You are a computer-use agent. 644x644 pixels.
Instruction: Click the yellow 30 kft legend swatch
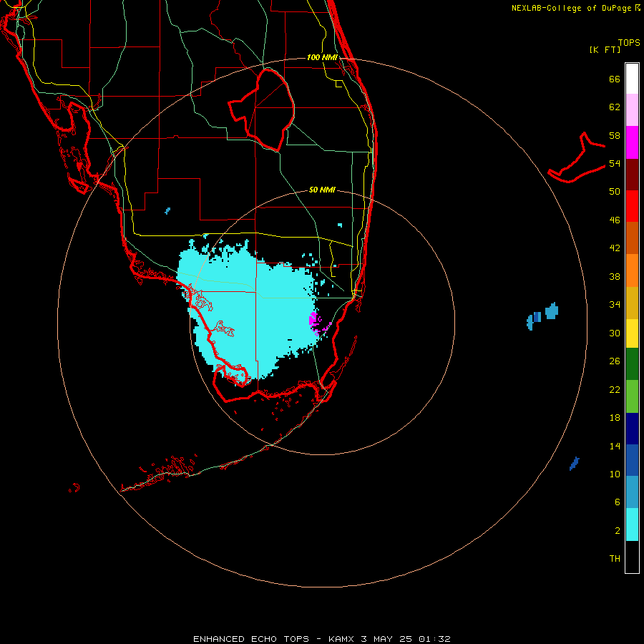(x=632, y=333)
